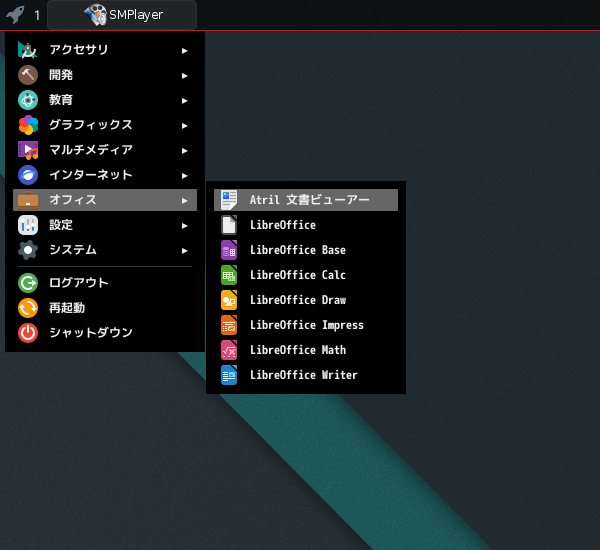This screenshot has width=600, height=550.
Task: Click the red シャットダウン power icon
Action: tap(28, 333)
